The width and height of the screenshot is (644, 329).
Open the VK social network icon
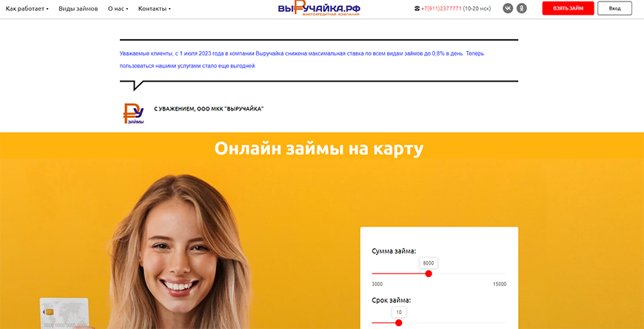click(508, 8)
